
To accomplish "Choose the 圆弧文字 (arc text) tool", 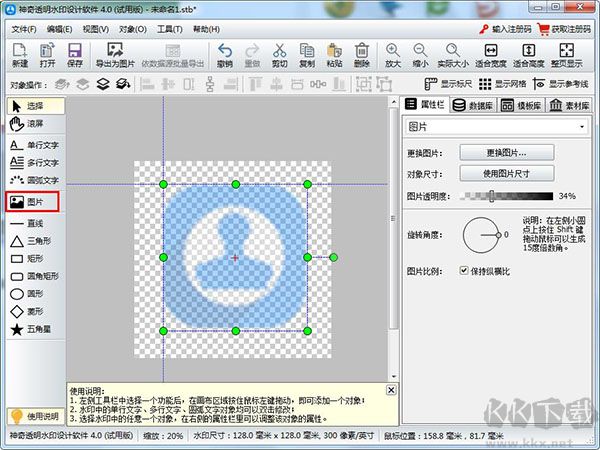I will [33, 180].
